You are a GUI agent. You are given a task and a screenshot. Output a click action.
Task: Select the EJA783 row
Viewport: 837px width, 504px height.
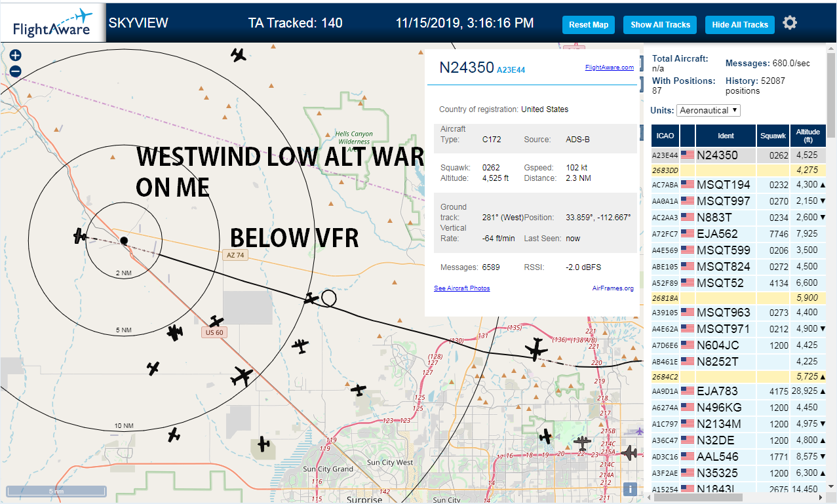pos(738,391)
